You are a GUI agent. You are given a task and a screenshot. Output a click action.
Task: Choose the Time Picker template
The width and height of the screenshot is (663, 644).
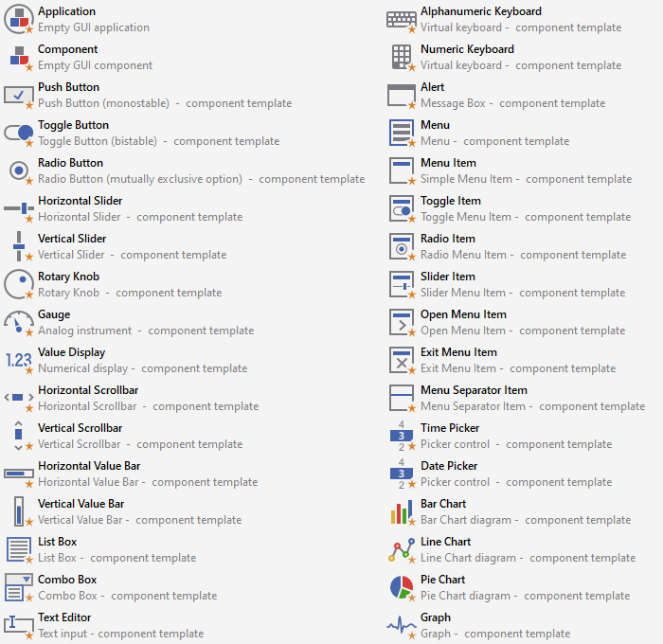click(x=450, y=428)
